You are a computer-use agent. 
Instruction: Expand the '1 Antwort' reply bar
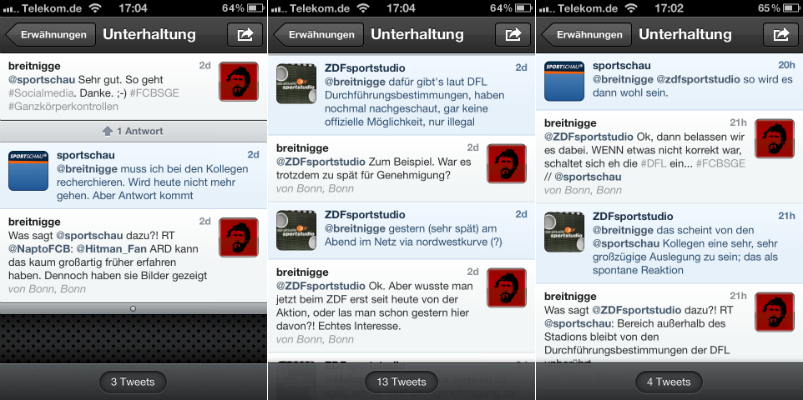(x=133, y=131)
